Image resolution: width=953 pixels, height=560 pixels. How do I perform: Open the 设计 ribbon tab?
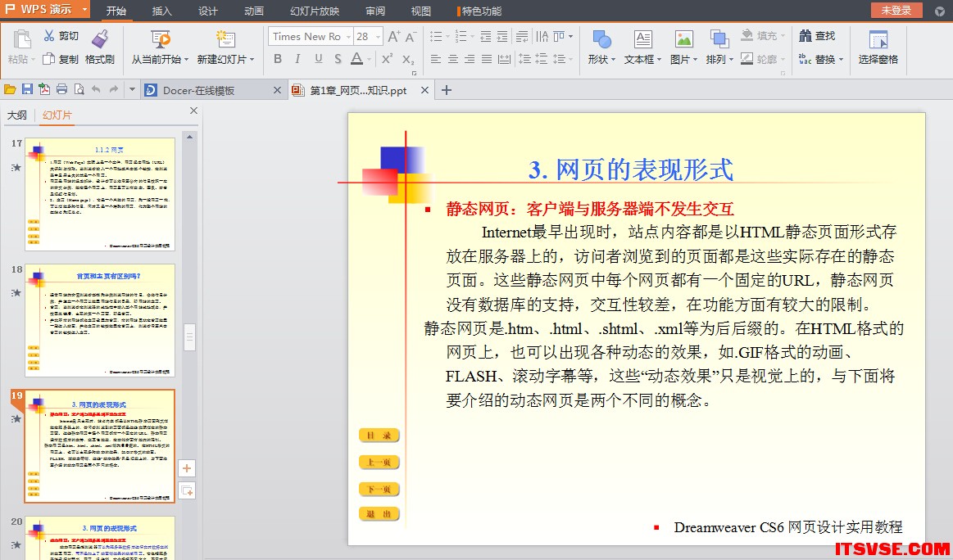[208, 11]
